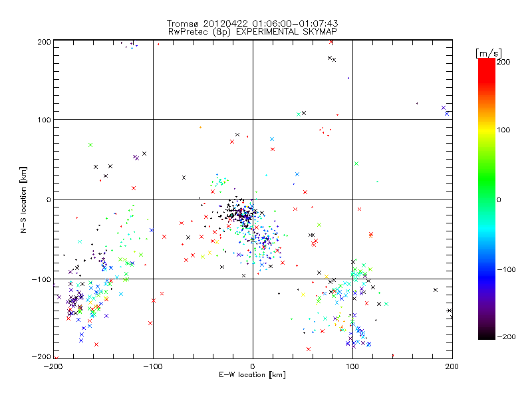This screenshot has width=532, height=399.
Task: Click the x-axis tick label "-100"
Action: [x=153, y=367]
